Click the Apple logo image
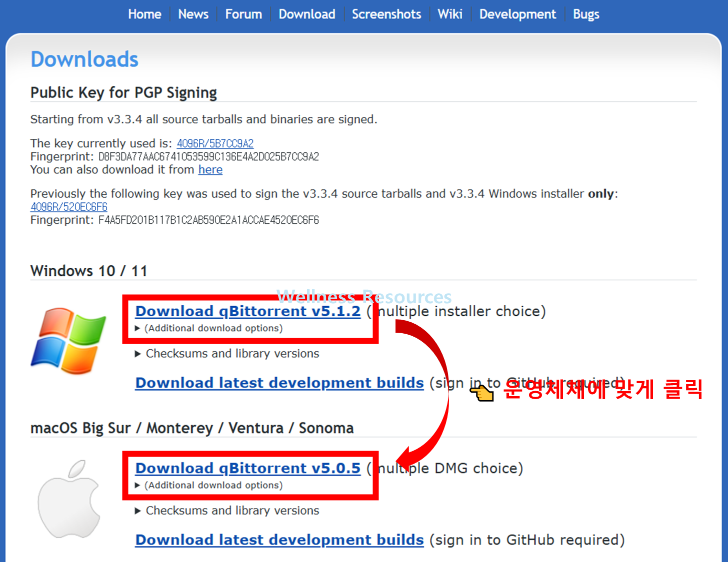 (69, 499)
